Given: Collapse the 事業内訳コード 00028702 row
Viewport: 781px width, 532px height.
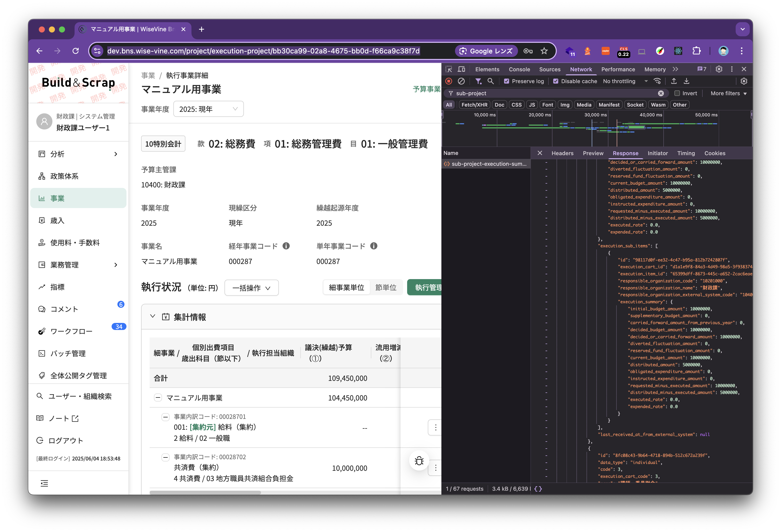Looking at the screenshot, I should pyautogui.click(x=165, y=457).
